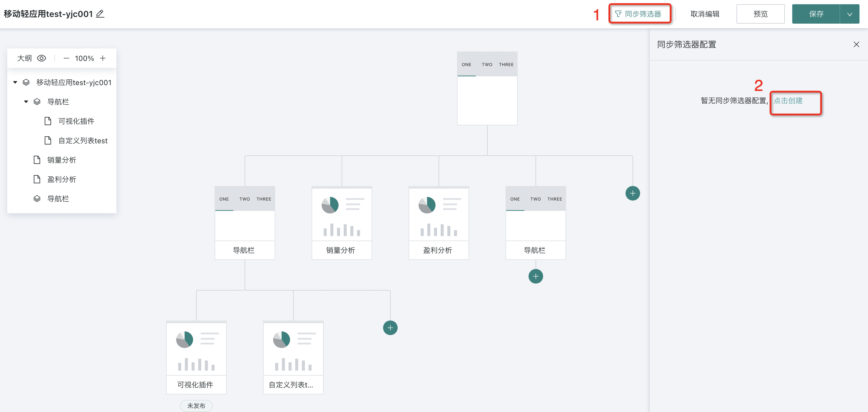Select the bottom 导航栏 item in the outline
This screenshot has width=868, height=412.
pyautogui.click(x=58, y=199)
